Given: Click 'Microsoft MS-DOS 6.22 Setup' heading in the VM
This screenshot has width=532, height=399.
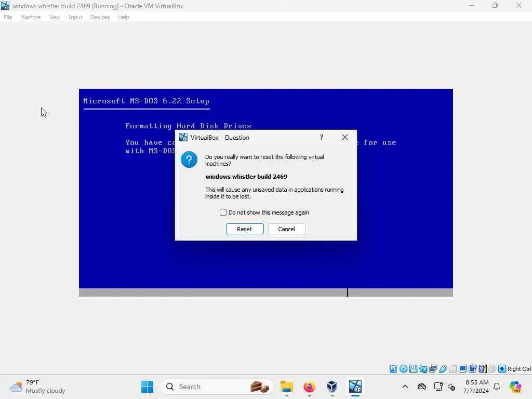Looking at the screenshot, I should (x=146, y=101).
